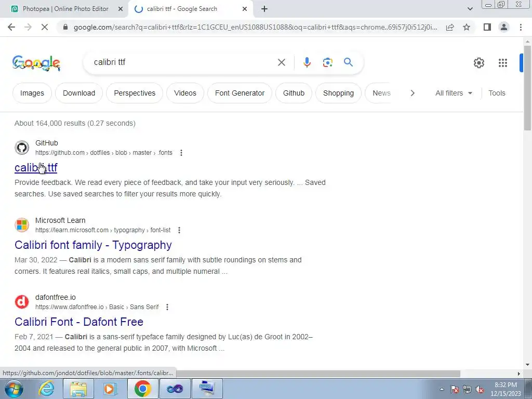Viewport: 532px width, 399px height.
Task: Click the browser back arrow
Action: [11, 27]
